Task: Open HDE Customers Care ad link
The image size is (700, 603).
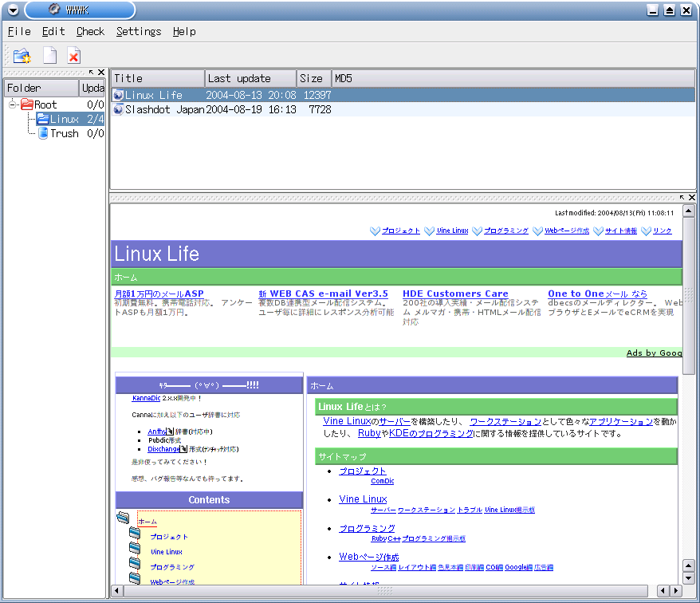Action: point(455,294)
